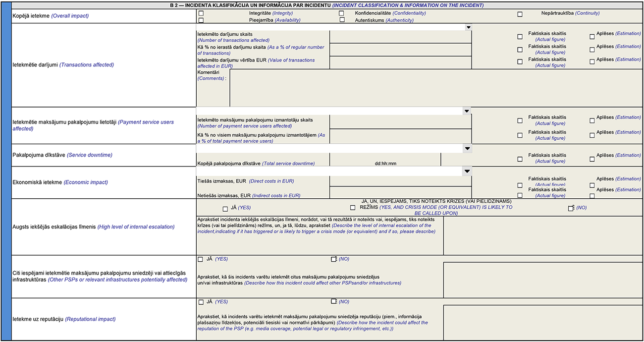Select the crisis mode likely to be called checkbox

(x=353, y=208)
